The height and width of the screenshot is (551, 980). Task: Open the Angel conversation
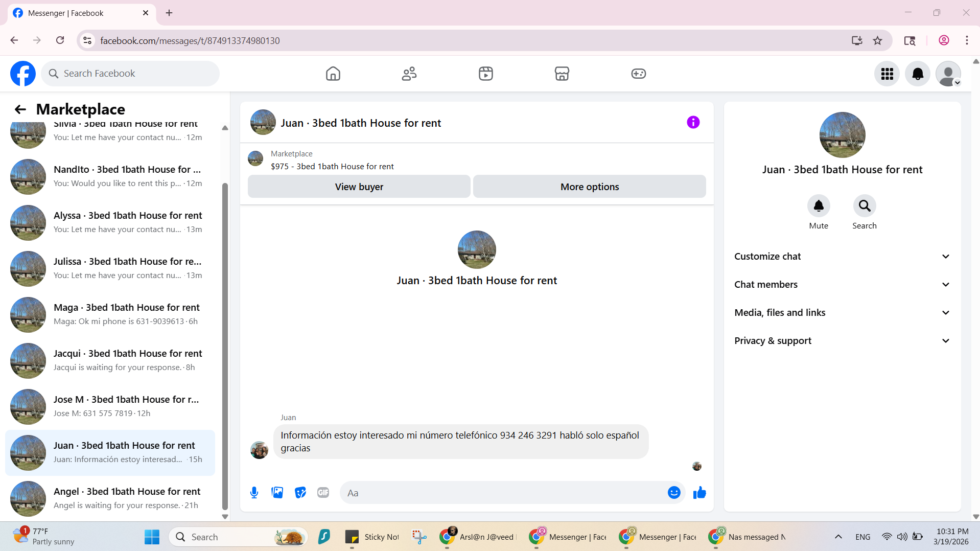(x=110, y=498)
